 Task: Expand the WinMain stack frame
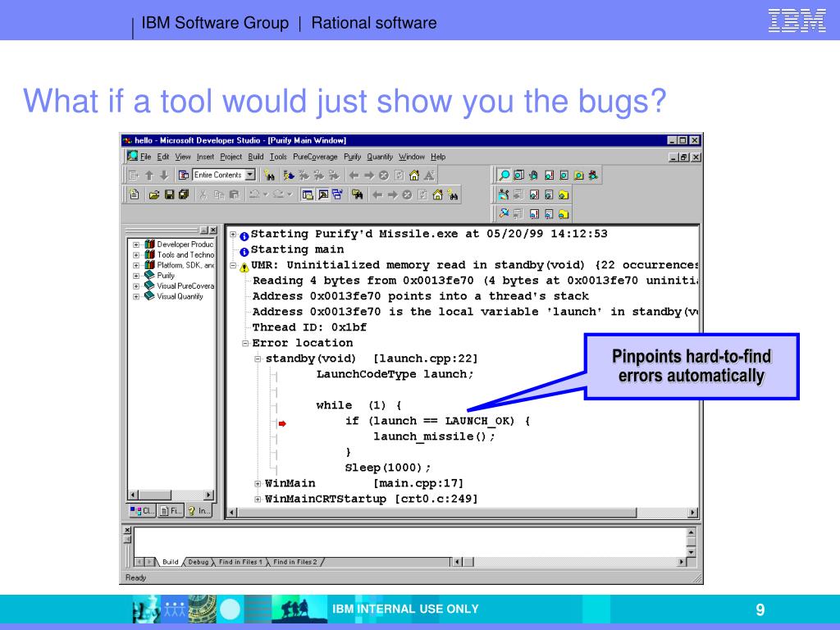258,484
